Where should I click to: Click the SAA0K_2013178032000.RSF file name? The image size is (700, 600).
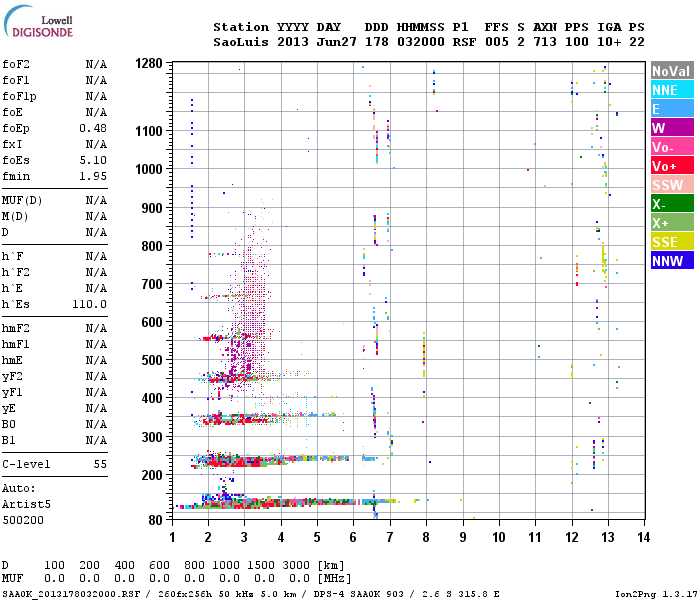point(71,594)
